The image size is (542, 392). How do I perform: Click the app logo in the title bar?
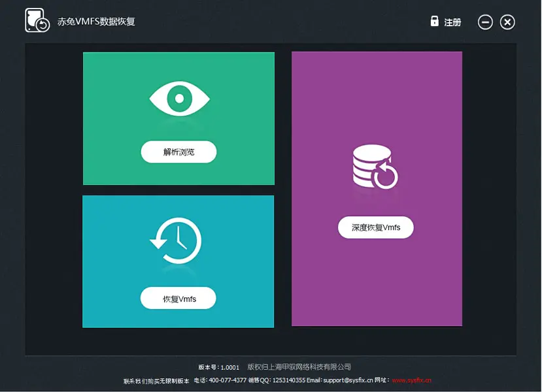point(35,20)
